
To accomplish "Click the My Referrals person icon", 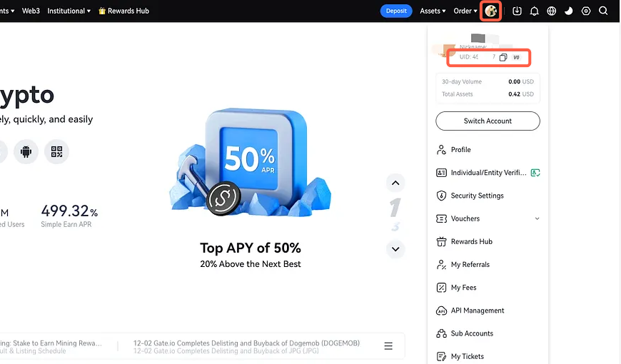I will pyautogui.click(x=441, y=265).
